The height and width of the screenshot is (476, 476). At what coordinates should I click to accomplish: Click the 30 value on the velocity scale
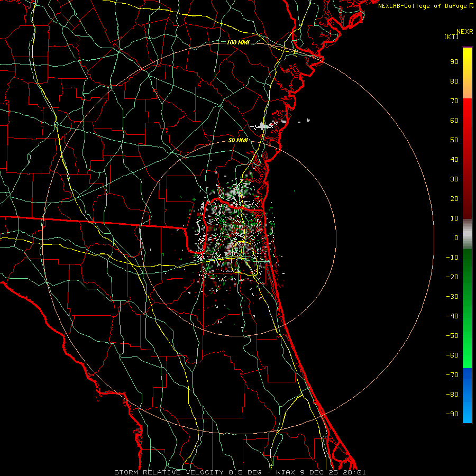(454, 179)
